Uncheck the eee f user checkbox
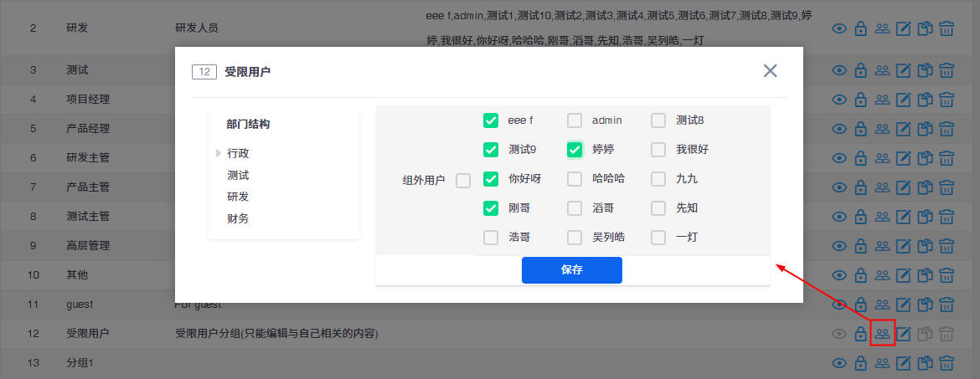 pyautogui.click(x=491, y=120)
